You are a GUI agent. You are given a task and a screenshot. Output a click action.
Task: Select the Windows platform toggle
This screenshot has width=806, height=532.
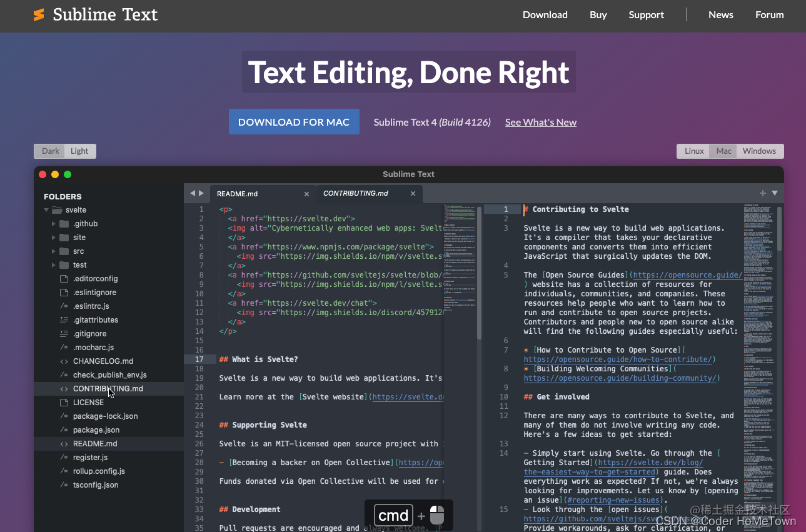pos(760,151)
